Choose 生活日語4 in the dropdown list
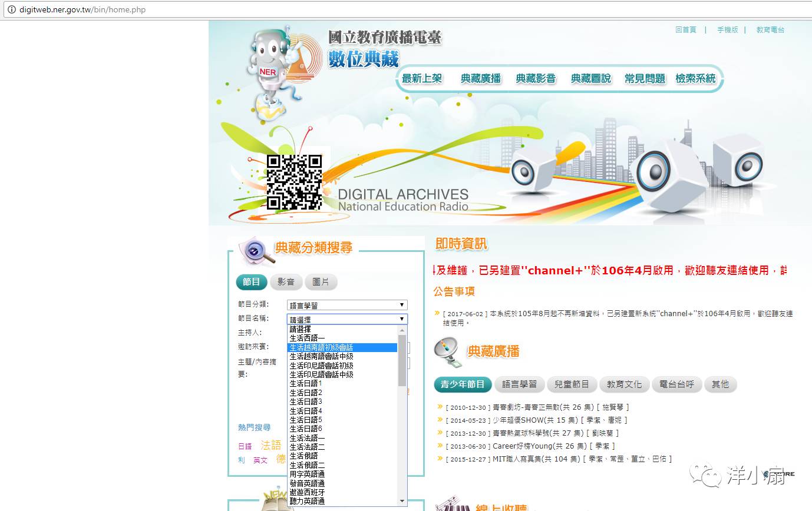The height and width of the screenshot is (511, 812). [x=343, y=411]
